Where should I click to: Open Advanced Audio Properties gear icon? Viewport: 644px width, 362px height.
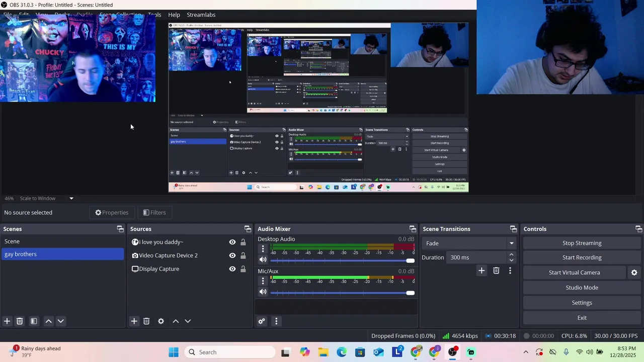tap(262, 321)
